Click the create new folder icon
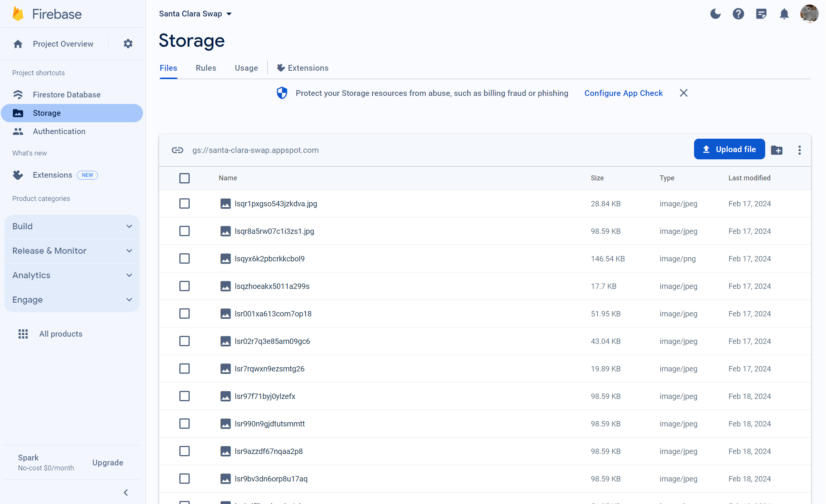 [776, 150]
